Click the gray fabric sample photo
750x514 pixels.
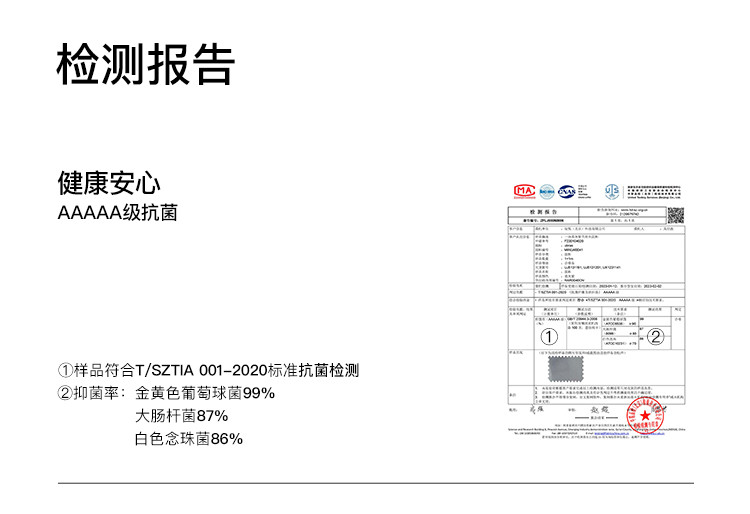pos(564,371)
